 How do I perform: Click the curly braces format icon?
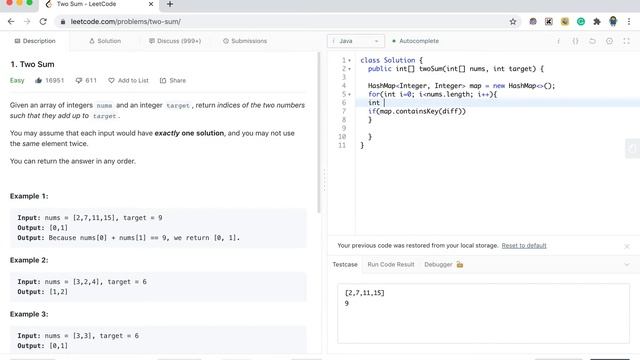point(575,41)
